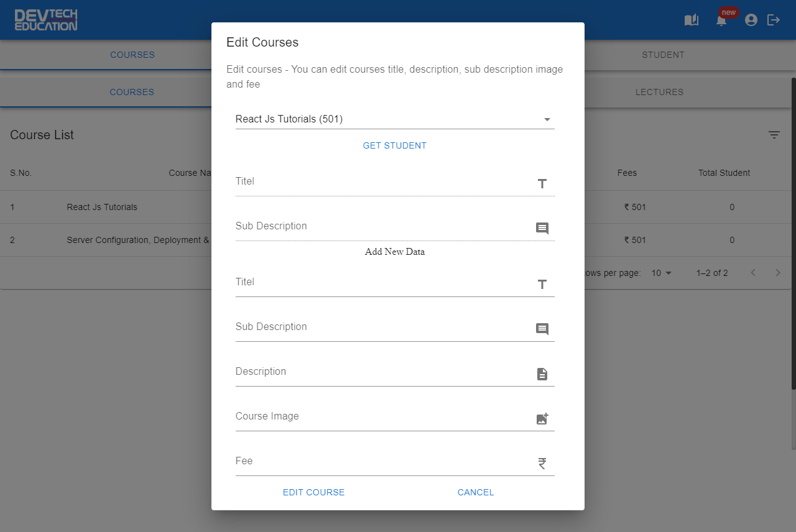The width and height of the screenshot is (796, 532).
Task: Click the EDIT COURSE button
Action: (313, 492)
